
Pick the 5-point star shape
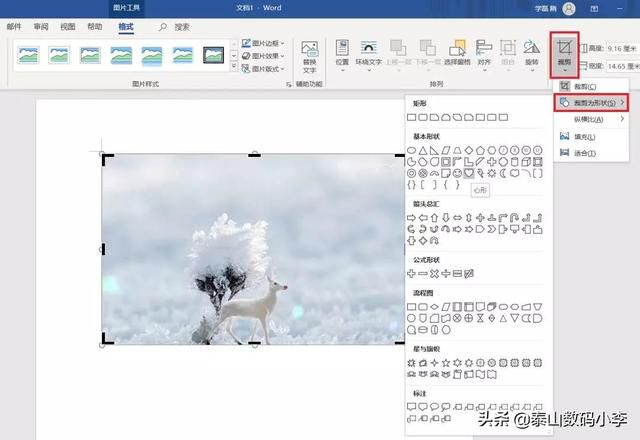pos(446,362)
